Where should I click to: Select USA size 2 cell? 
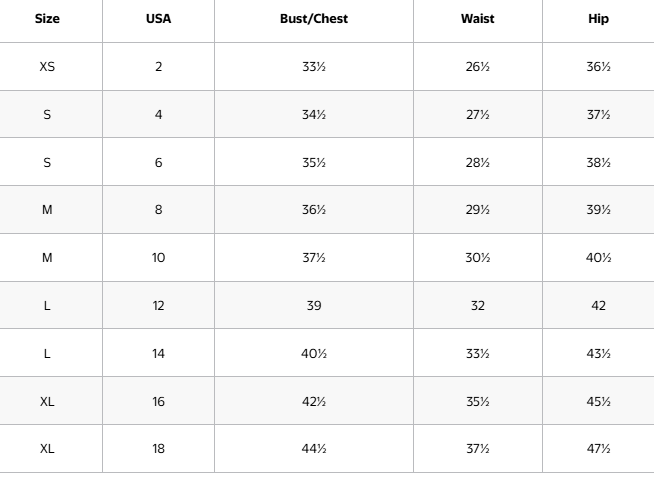click(158, 67)
